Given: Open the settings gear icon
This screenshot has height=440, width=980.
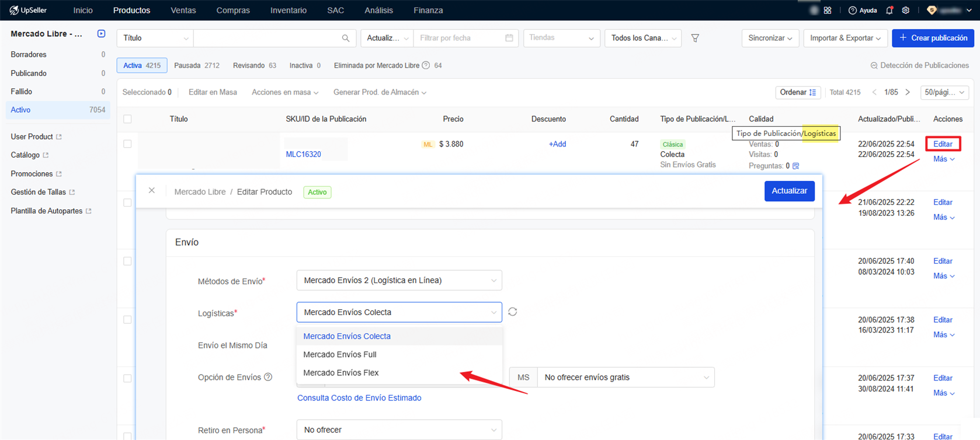Looking at the screenshot, I should pos(906,11).
